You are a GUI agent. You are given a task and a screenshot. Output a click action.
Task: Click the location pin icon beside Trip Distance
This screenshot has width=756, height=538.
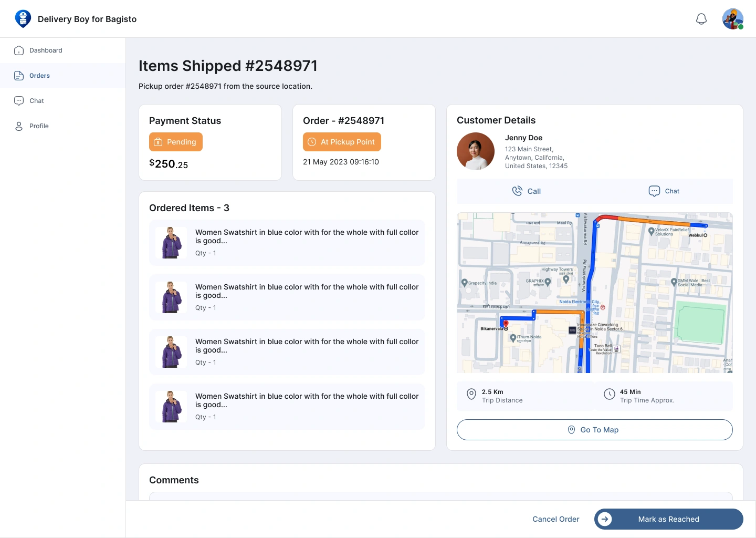point(471,394)
